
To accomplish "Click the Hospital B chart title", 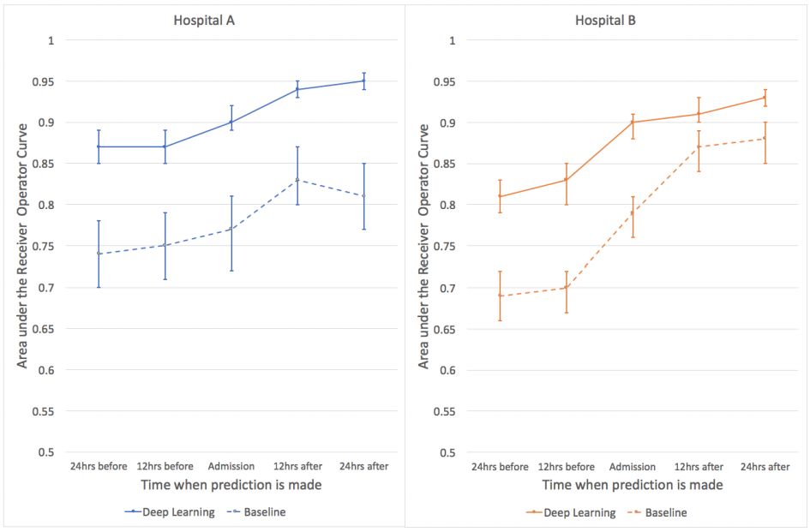I will click(x=605, y=20).
